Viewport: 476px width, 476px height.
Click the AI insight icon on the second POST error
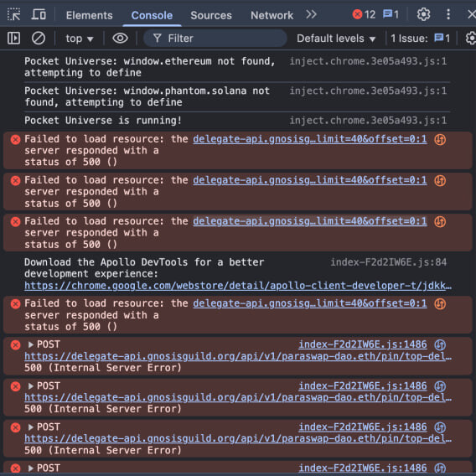[x=440, y=386]
